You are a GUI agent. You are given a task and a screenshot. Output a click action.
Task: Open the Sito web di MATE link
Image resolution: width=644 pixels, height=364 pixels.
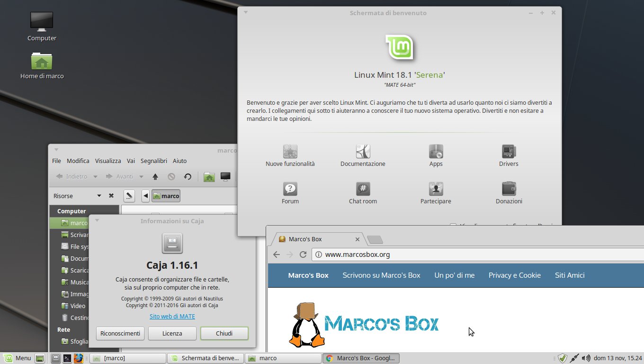point(172,316)
